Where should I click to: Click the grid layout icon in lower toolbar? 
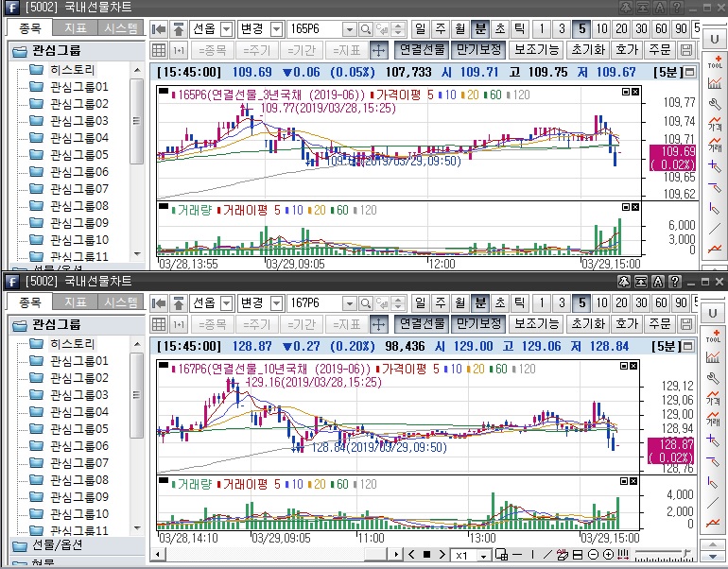click(501, 554)
